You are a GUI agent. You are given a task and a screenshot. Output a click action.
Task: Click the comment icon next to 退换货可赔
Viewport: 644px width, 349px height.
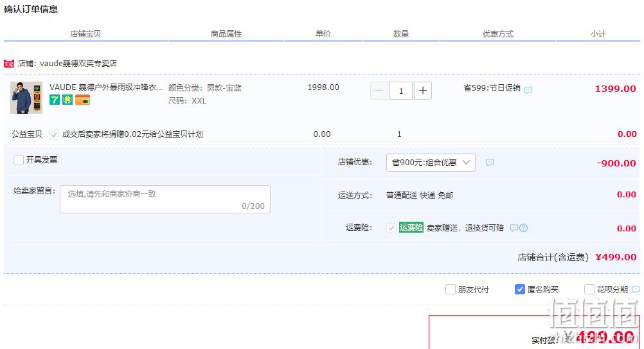click(x=514, y=228)
